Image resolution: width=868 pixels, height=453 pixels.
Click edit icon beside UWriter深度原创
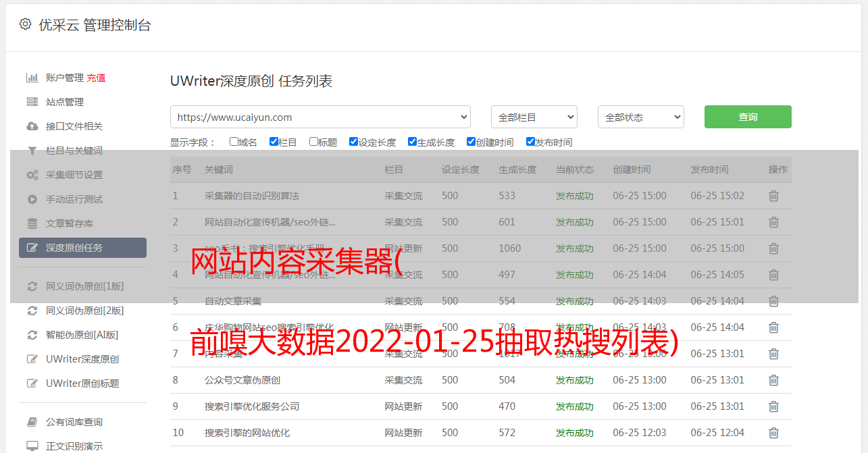(32, 359)
